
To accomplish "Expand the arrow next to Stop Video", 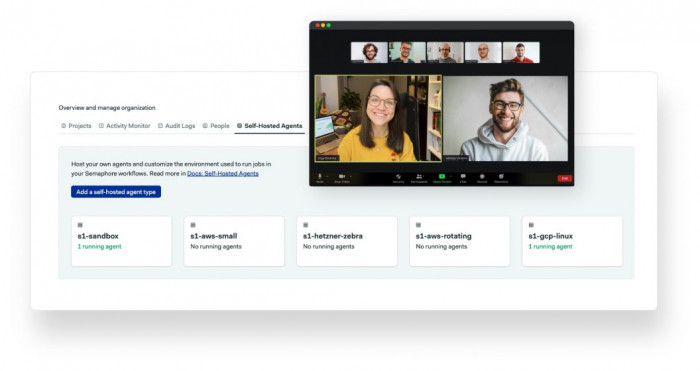I will (351, 177).
